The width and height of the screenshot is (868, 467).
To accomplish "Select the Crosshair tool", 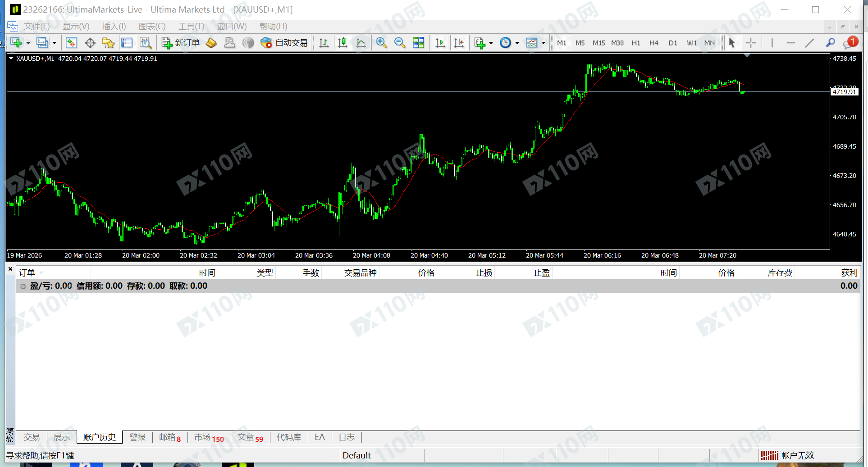I will pyautogui.click(x=751, y=43).
